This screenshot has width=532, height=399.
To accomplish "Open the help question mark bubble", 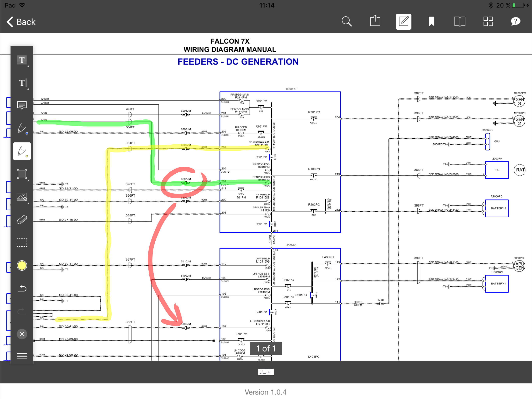I will pos(515,22).
